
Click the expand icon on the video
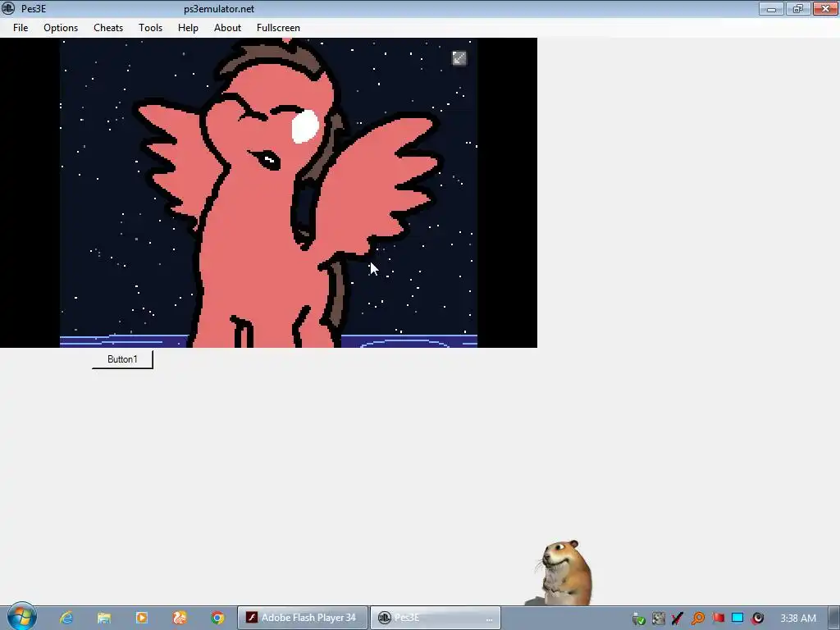click(459, 58)
